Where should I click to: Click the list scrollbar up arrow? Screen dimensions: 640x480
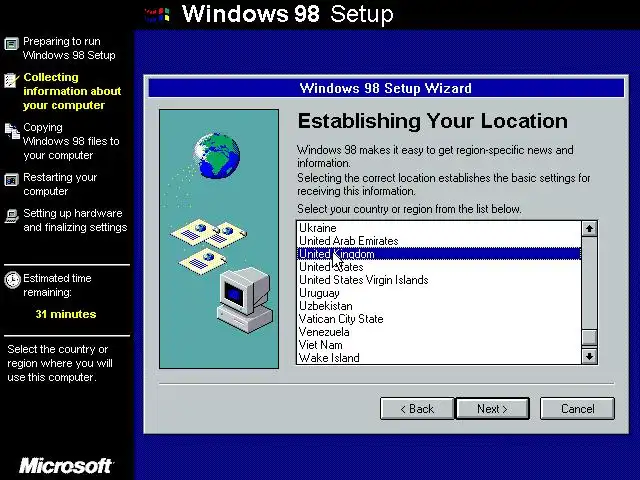click(x=589, y=229)
